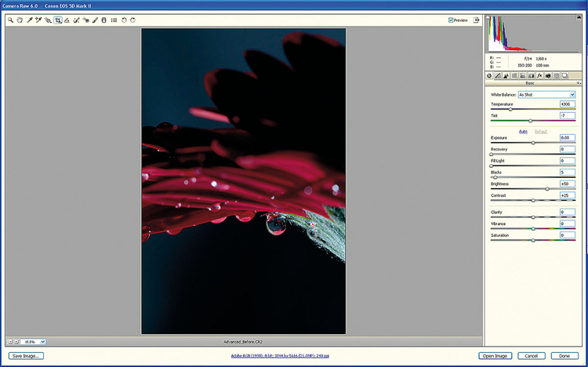Click the Blacks slider handle

[495, 177]
